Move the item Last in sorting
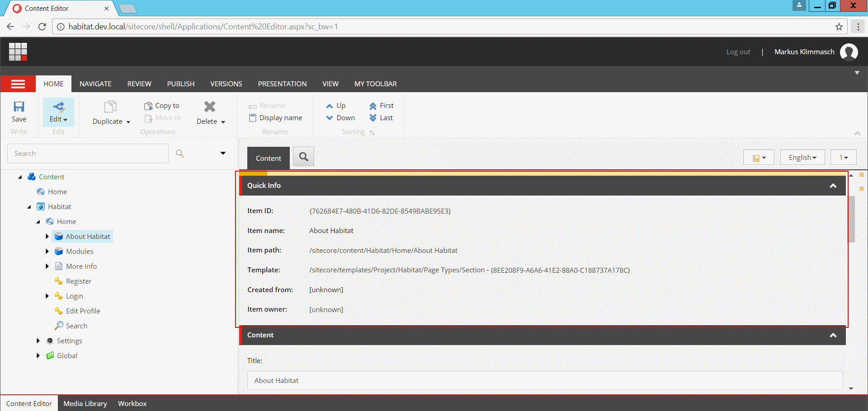The height and width of the screenshot is (411, 868). tap(381, 118)
